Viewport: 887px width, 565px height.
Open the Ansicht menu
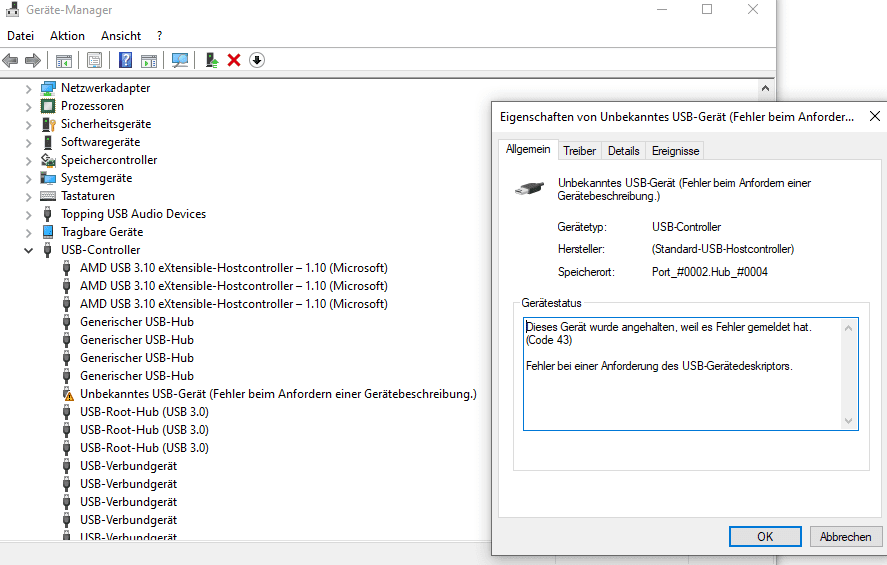[121, 36]
